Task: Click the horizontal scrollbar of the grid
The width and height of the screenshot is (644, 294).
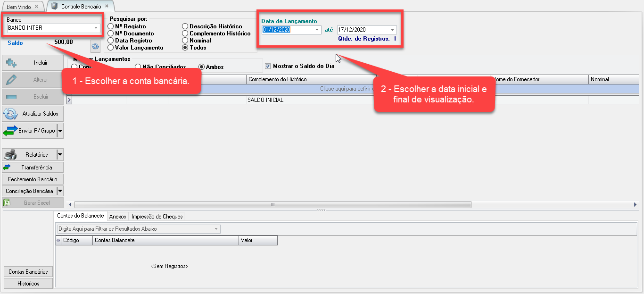Action: [272, 205]
